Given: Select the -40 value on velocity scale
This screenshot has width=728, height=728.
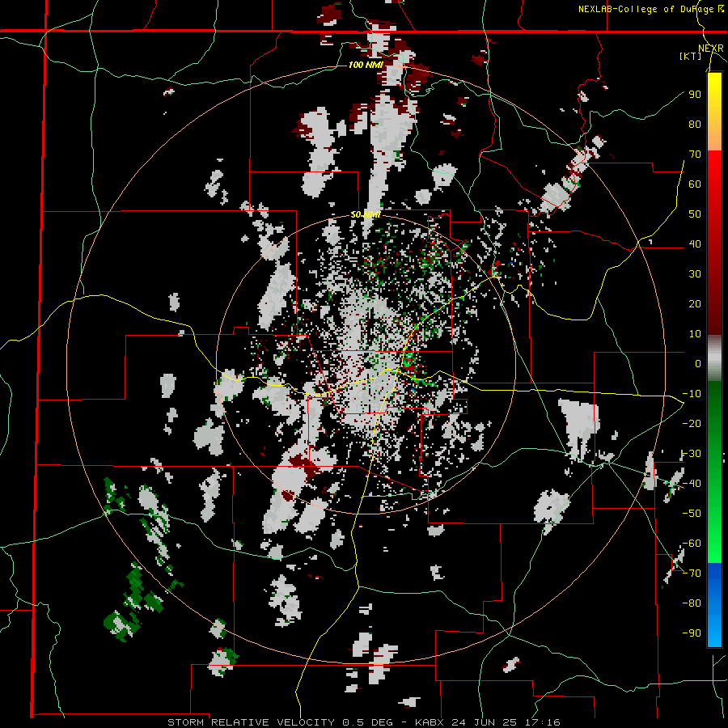Looking at the screenshot, I should [692, 484].
